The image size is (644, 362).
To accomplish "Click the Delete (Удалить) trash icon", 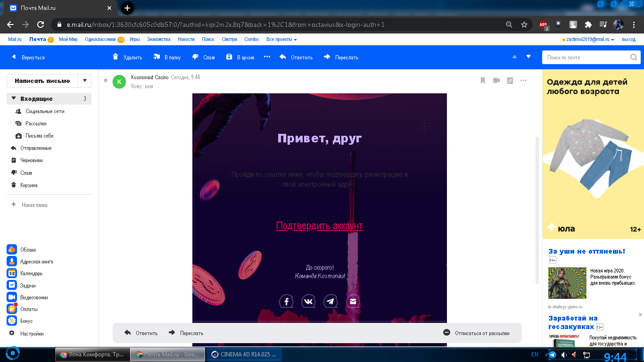I will 116,57.
